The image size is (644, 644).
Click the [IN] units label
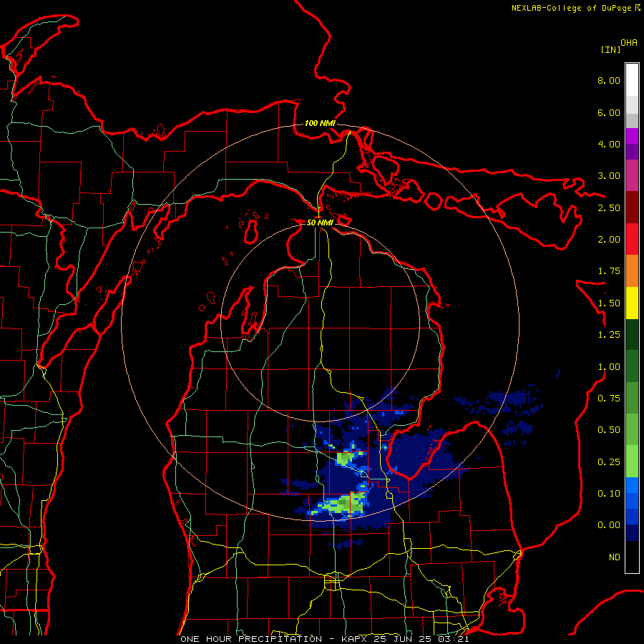coord(610,49)
